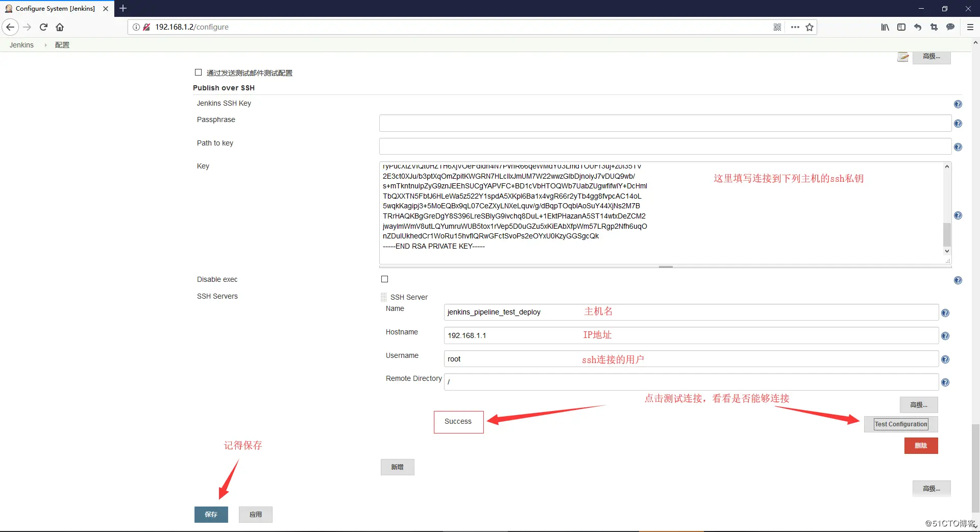Open site information icon in address bar
The image size is (980, 532).
(x=136, y=27)
